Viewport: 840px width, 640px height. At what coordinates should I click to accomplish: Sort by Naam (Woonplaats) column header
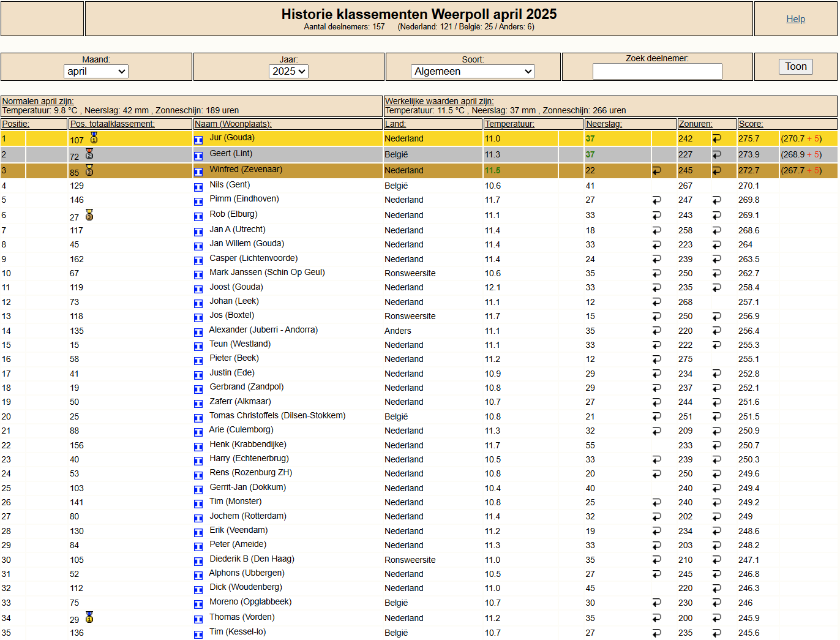pyautogui.click(x=233, y=124)
